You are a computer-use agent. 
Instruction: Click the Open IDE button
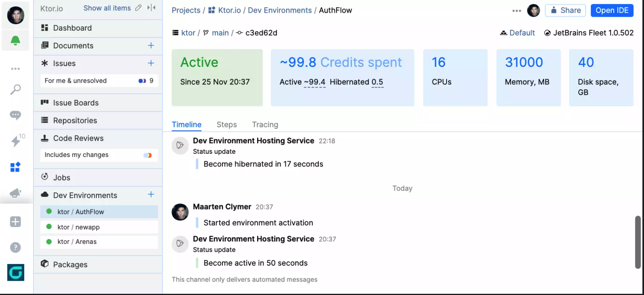pos(612,10)
